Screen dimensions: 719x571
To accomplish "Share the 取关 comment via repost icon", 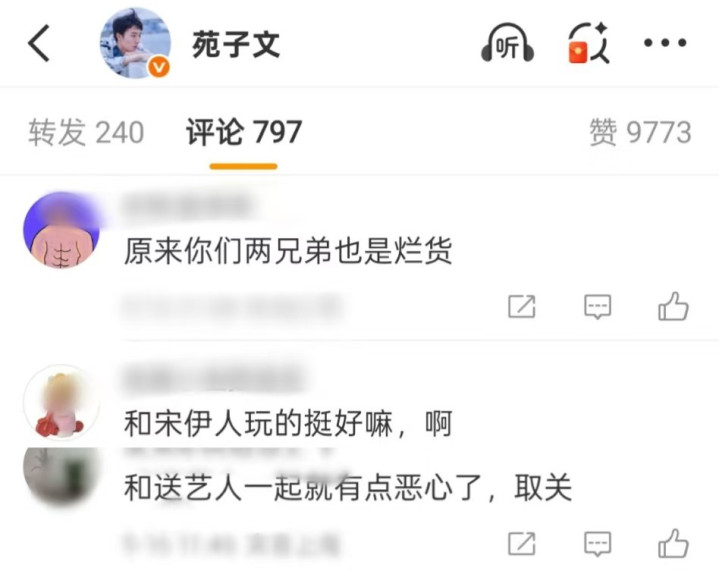I will click(522, 543).
